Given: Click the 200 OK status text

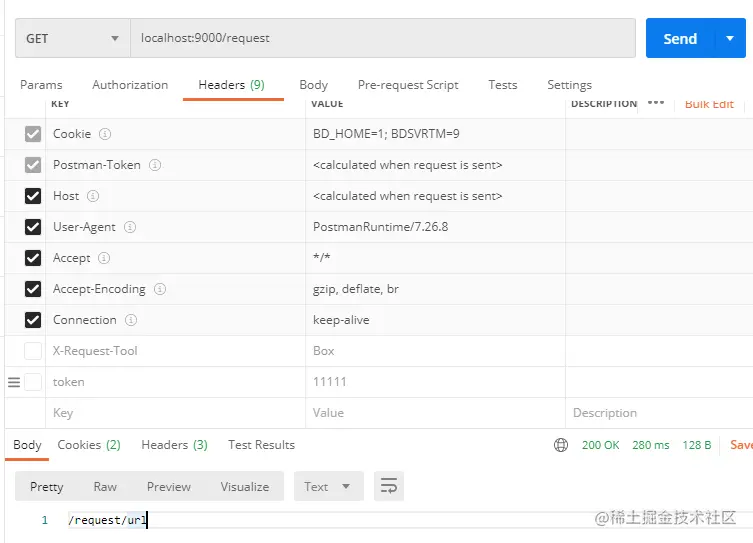Looking at the screenshot, I should 600,445.
